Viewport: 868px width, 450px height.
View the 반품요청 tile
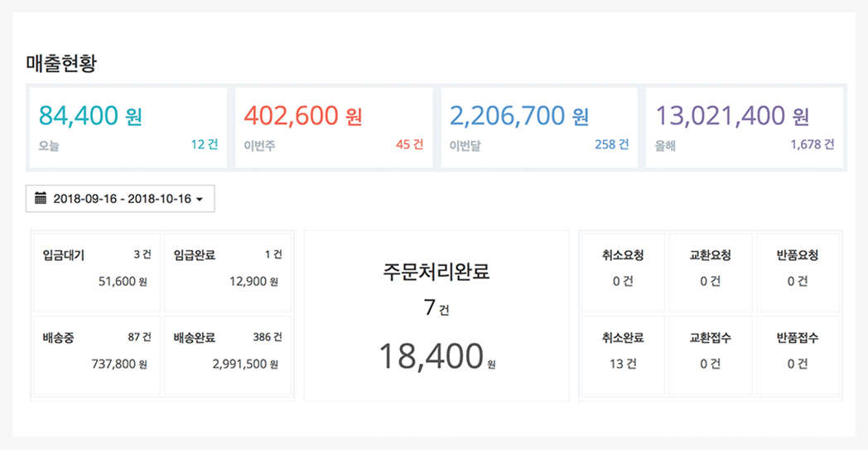tap(798, 273)
